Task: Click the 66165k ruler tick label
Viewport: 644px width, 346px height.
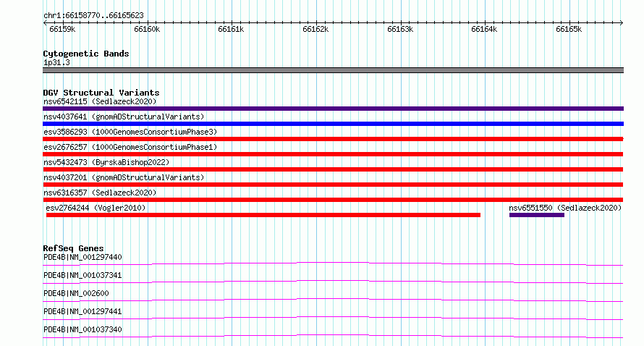Action: 569,29
